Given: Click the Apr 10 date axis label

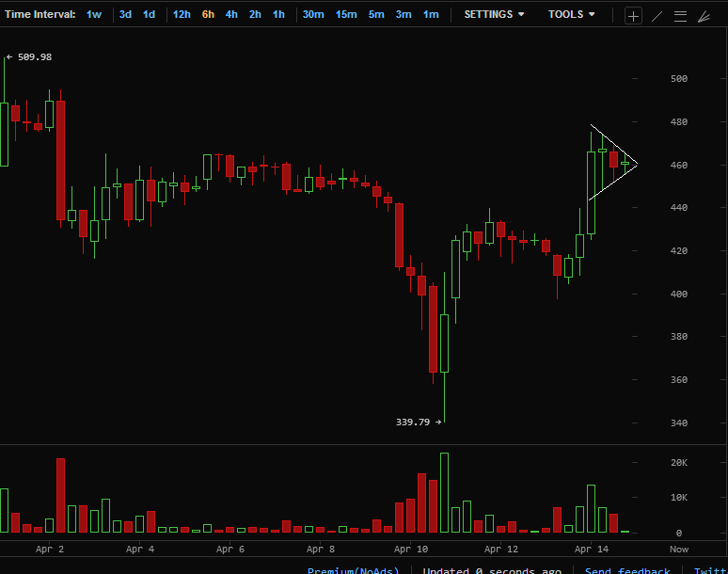Looking at the screenshot, I should [411, 549].
